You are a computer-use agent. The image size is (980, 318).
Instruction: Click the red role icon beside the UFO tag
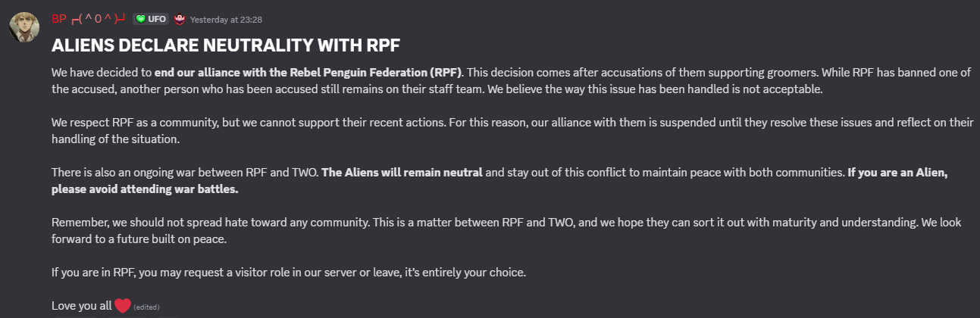point(179,18)
